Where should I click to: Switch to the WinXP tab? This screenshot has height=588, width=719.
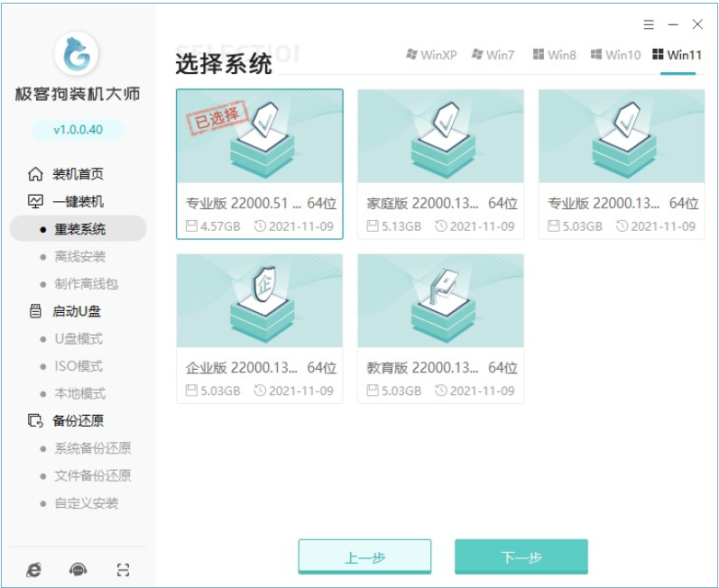[431, 55]
